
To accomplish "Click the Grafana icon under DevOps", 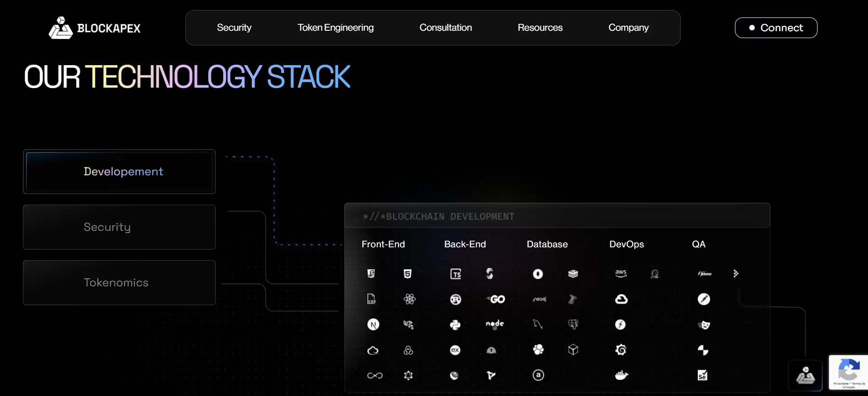I will pyautogui.click(x=621, y=350).
